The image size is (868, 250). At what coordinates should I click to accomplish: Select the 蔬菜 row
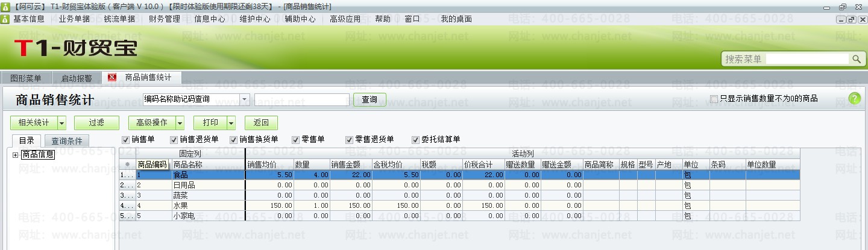459,195
